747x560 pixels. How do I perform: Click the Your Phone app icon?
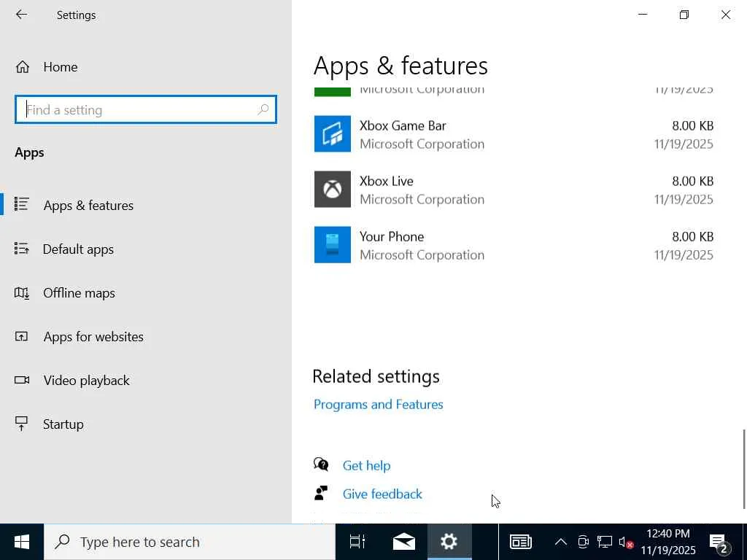(x=333, y=245)
